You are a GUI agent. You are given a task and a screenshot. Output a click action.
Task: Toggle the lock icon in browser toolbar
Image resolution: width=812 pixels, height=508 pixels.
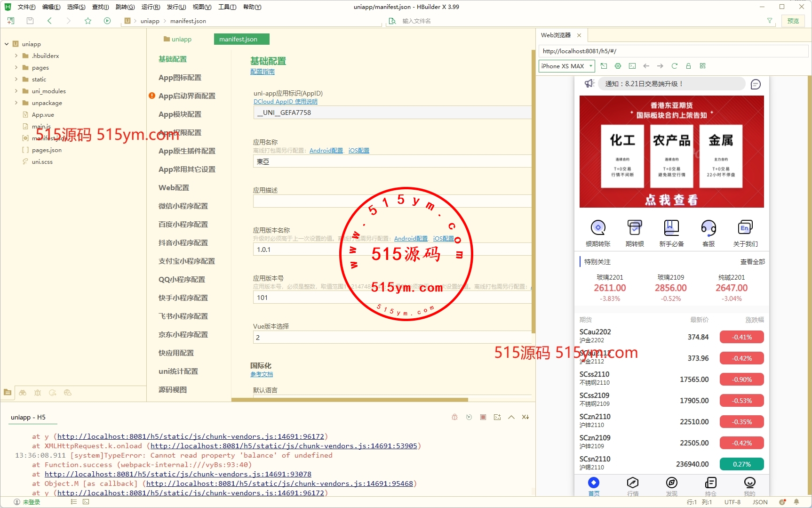pos(688,66)
